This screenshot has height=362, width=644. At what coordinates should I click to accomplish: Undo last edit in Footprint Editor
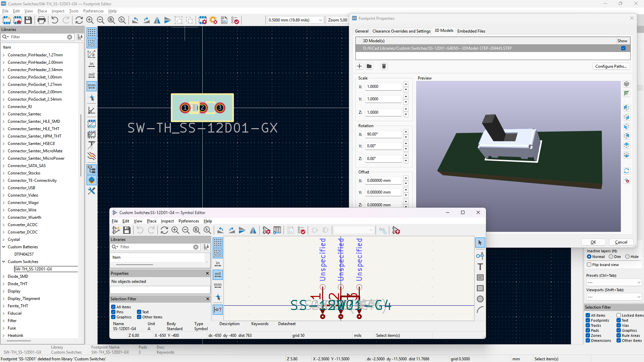(55, 20)
